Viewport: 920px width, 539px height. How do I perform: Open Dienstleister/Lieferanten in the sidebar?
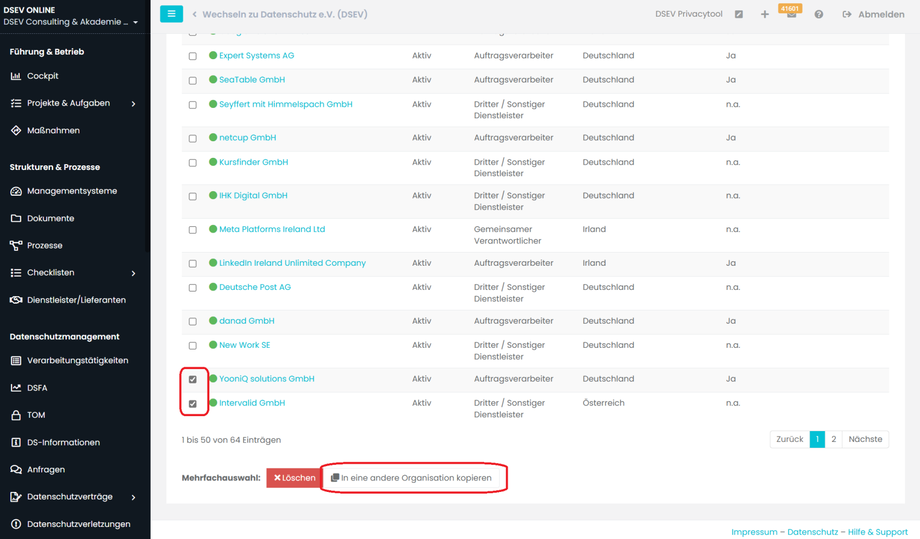pyautogui.click(x=76, y=300)
